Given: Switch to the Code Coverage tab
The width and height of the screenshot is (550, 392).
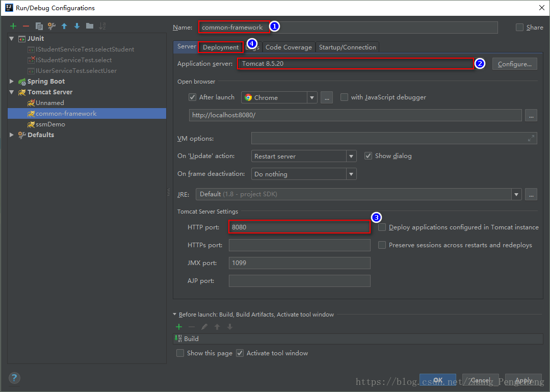Looking at the screenshot, I should pyautogui.click(x=289, y=47).
